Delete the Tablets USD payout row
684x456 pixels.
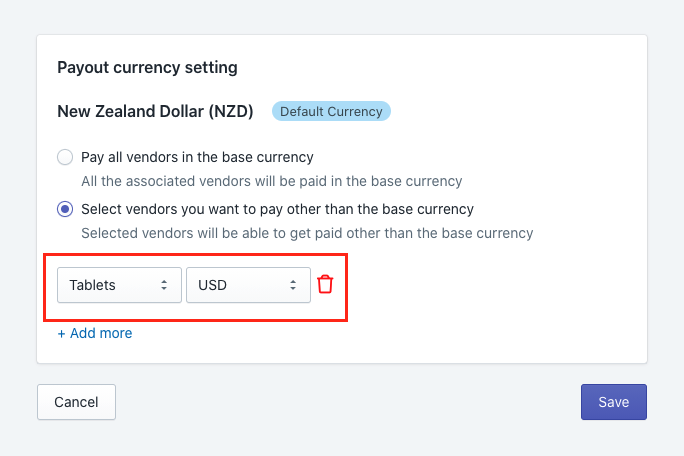click(325, 285)
